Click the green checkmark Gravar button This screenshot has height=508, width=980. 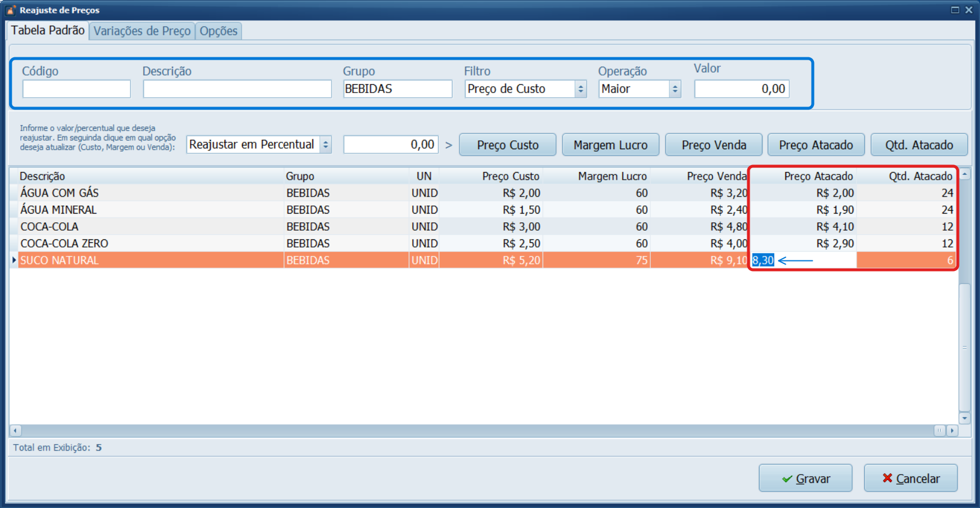(805, 478)
